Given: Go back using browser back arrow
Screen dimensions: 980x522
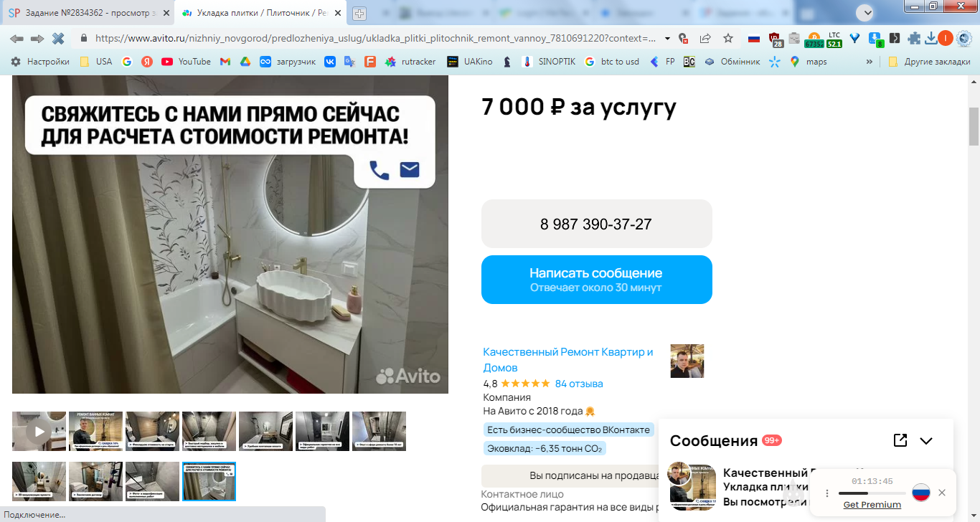Looking at the screenshot, I should click(17, 39).
